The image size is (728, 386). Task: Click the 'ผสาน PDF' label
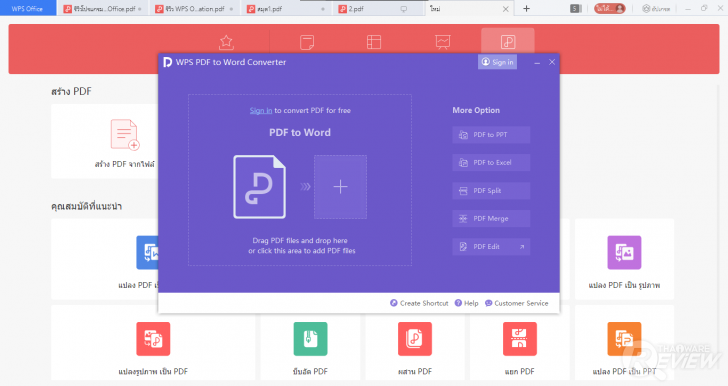pyautogui.click(x=415, y=372)
